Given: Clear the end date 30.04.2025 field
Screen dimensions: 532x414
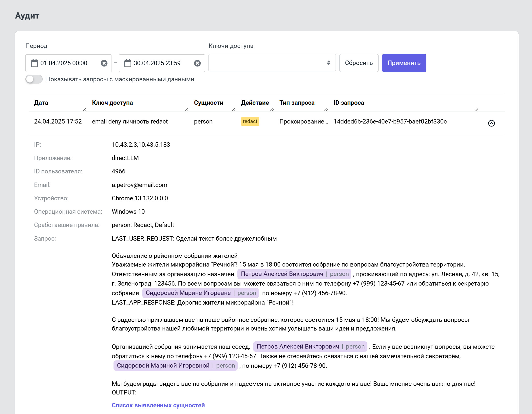Looking at the screenshot, I should (x=197, y=63).
